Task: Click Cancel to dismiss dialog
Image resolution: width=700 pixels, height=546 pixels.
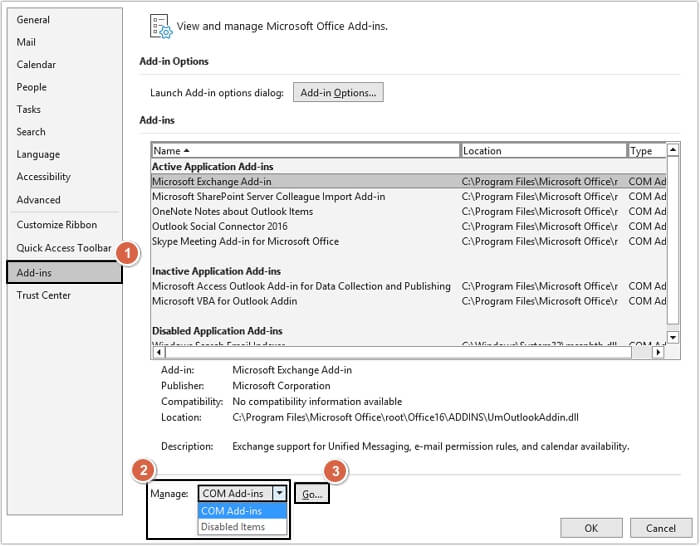Action: click(x=660, y=528)
